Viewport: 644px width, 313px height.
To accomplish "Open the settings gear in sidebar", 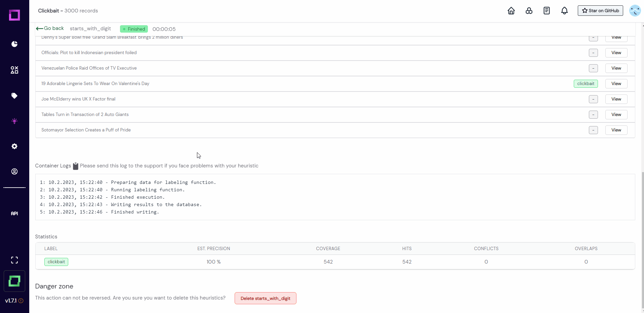I will 14,146.
